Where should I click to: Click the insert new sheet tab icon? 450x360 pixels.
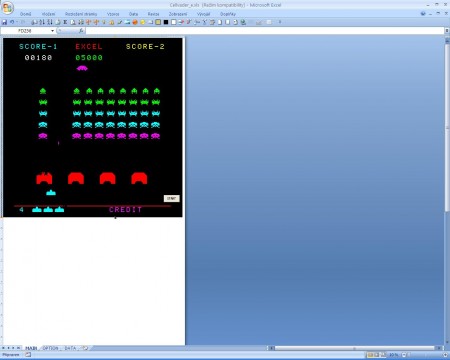click(85, 348)
